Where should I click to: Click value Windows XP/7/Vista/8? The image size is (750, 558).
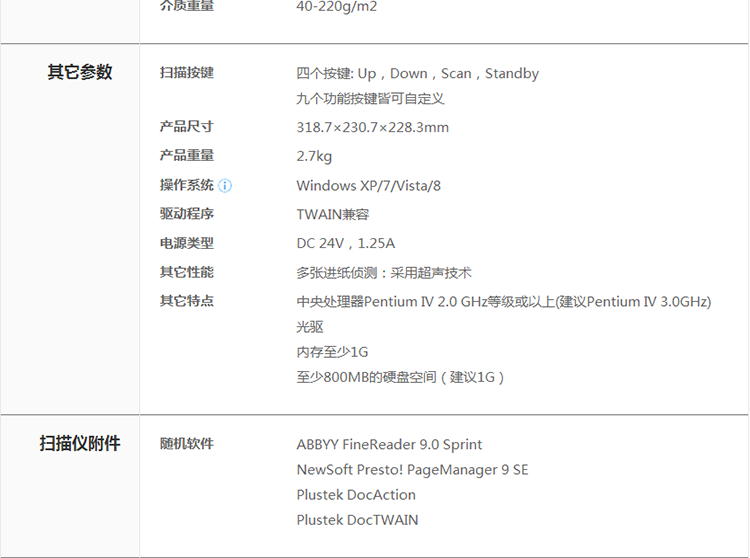(368, 186)
